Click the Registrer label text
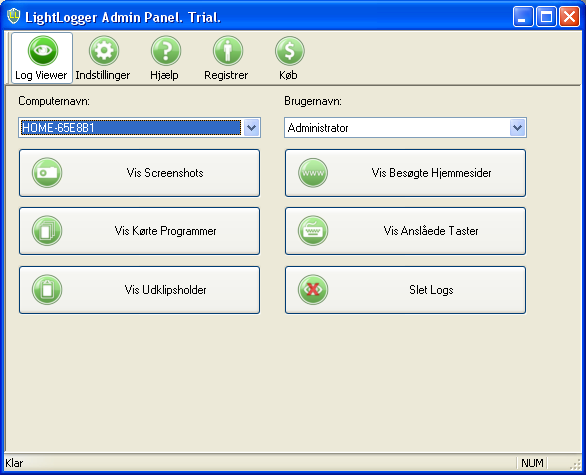Screen dimensions: 586x475 click(226, 75)
